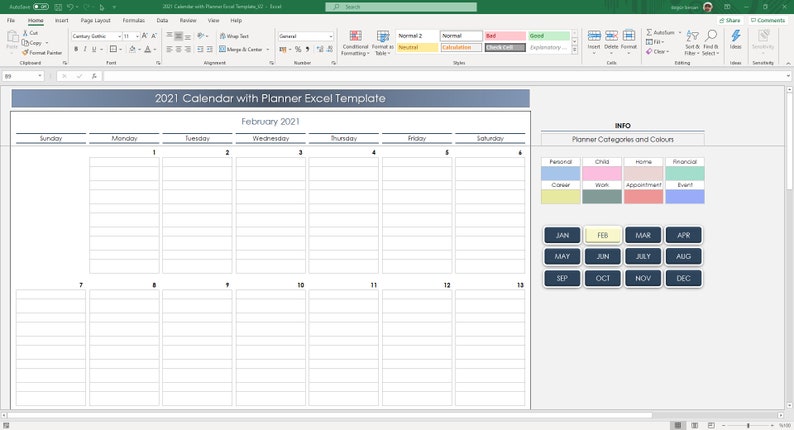794x430 pixels.
Task: Go to the MAR month button
Action: point(643,235)
